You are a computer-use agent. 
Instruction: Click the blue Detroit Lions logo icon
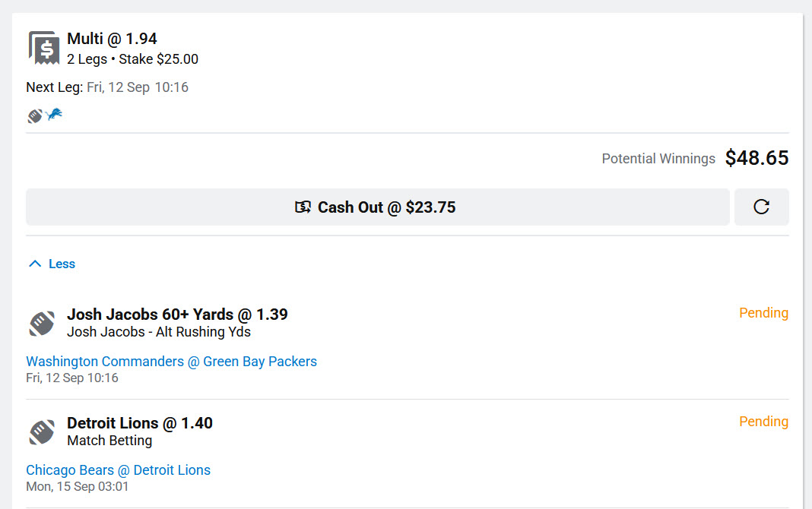pos(54,115)
